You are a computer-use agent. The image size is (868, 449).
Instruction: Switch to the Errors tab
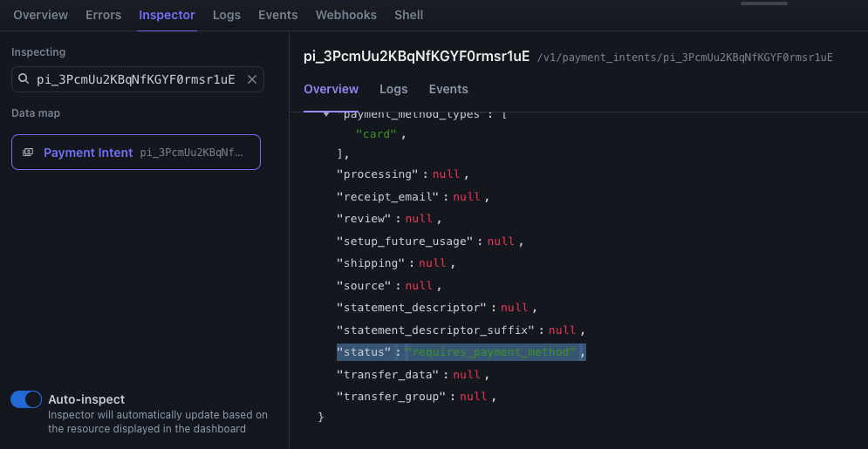(x=104, y=16)
